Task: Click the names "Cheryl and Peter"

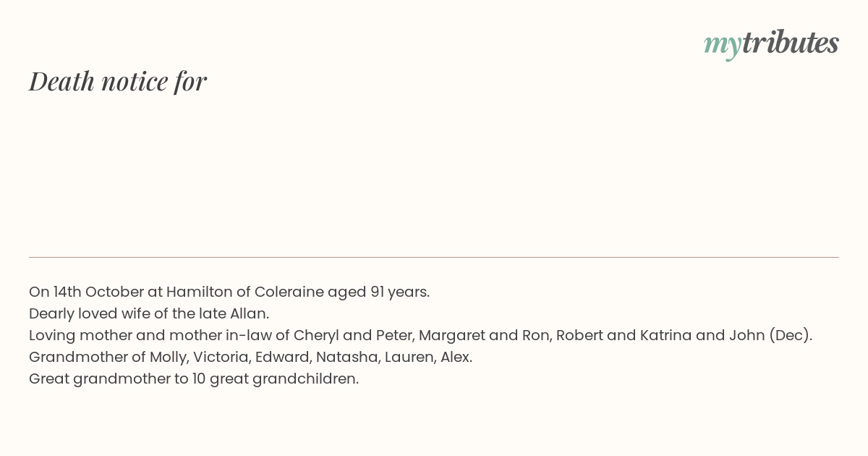Action: click(352, 335)
